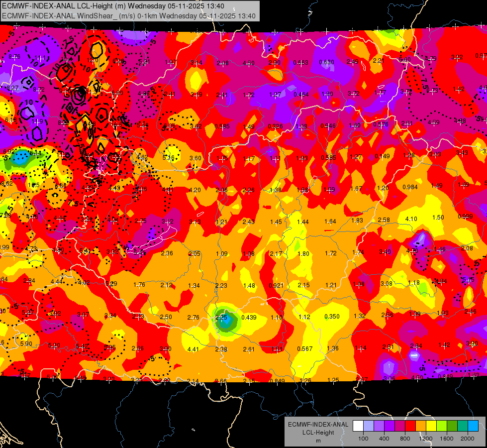Viewport: 487px width, 448px height.
Task: Click the wind shear value 0.567
Action: [x=304, y=349]
